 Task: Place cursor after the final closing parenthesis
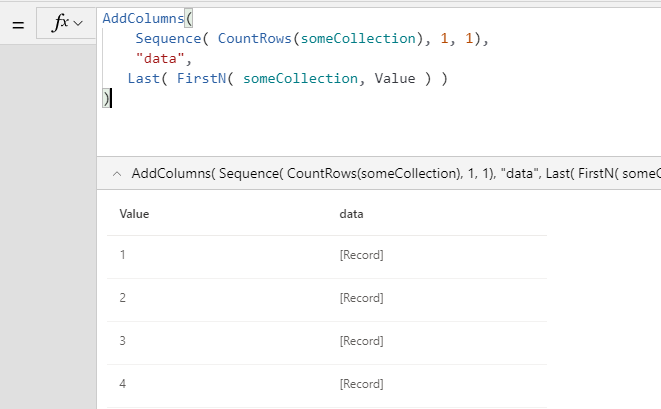pyautogui.click(x=110, y=98)
